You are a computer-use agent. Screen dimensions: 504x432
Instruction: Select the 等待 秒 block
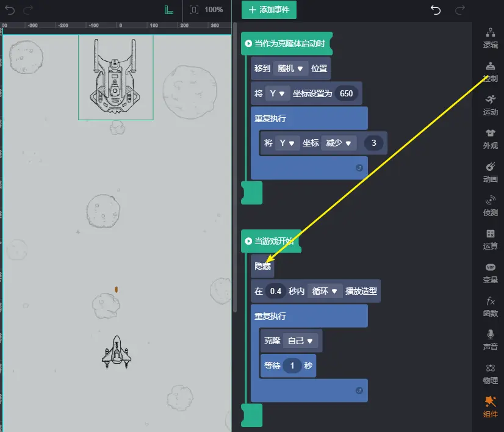[x=288, y=365]
